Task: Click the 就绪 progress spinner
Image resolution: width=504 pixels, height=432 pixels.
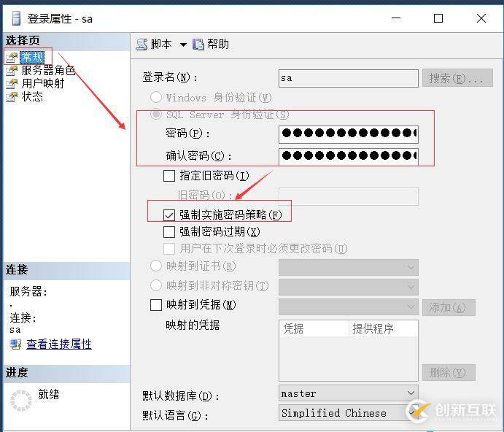Action: coord(21,401)
